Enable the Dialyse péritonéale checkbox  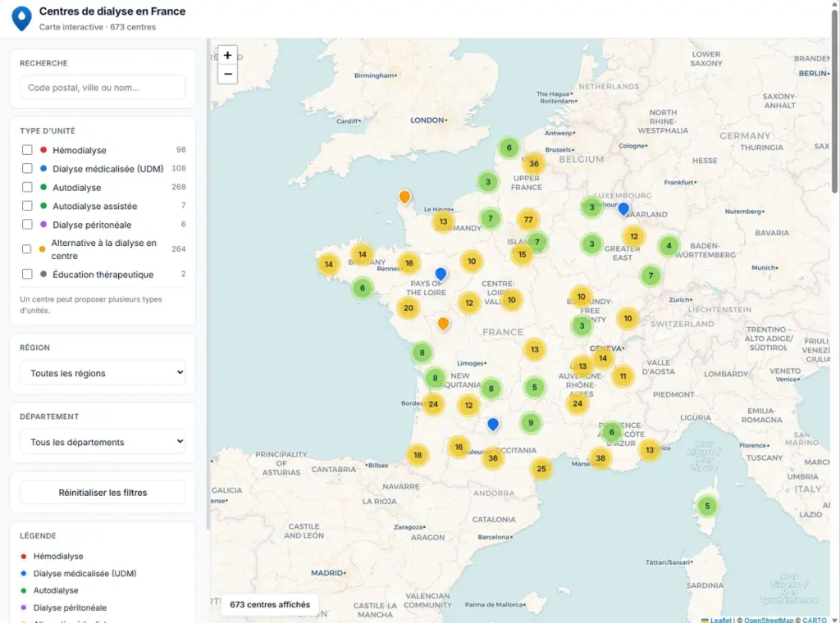27,225
